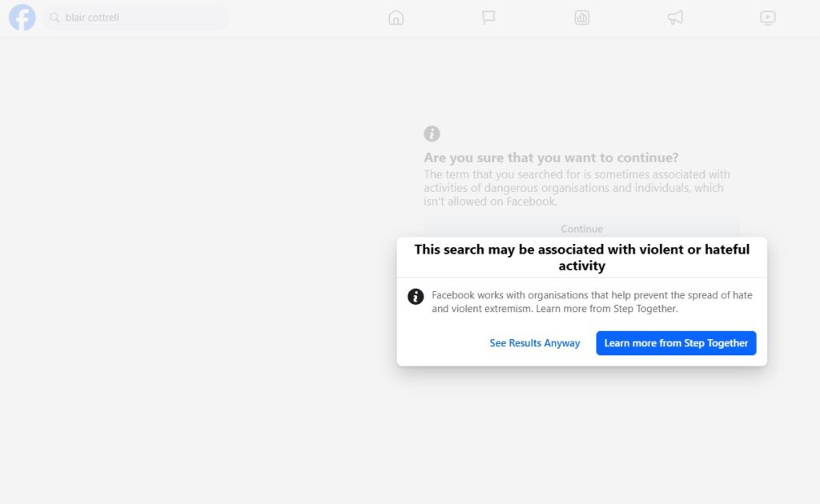Image resolution: width=820 pixels, height=504 pixels.
Task: Open the Home tab icon
Action: 396,18
